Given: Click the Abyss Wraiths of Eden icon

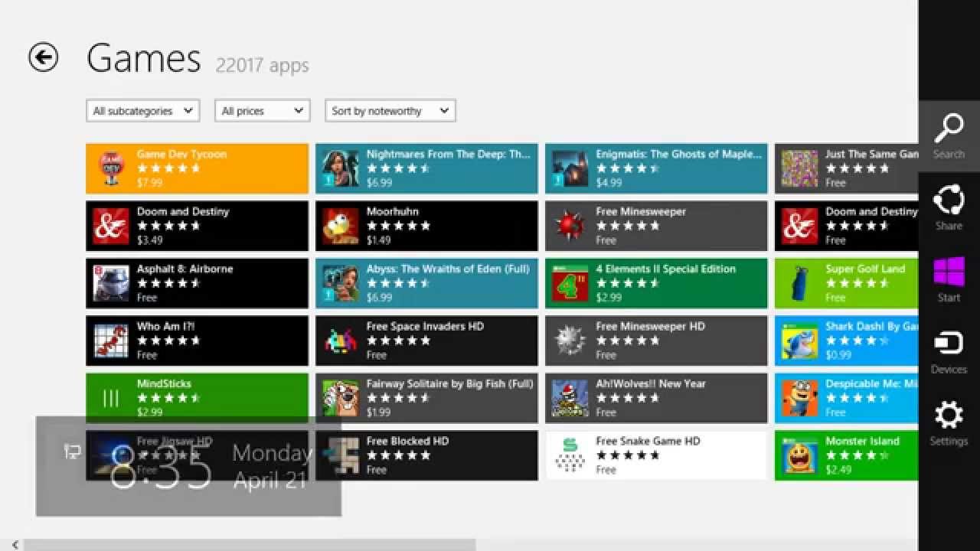Looking at the screenshot, I should point(341,283).
